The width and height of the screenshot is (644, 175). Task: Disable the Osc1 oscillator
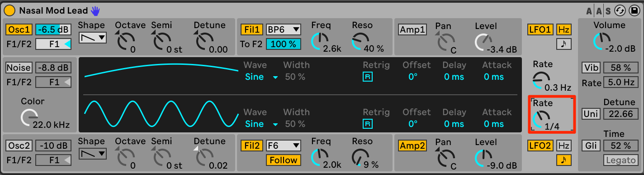pos(19,29)
